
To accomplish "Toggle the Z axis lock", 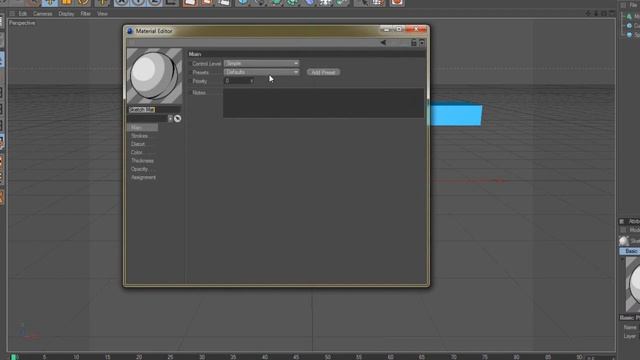I will [155, 2].
